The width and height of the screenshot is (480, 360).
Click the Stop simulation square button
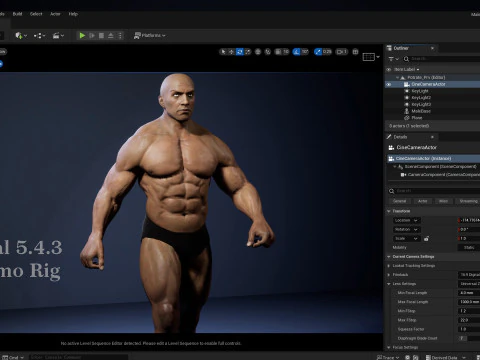(101, 35)
